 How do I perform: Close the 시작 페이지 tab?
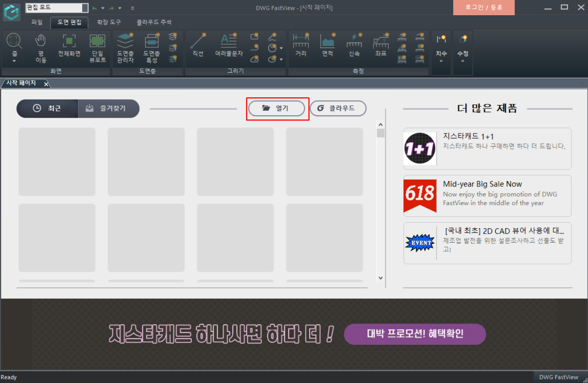click(x=46, y=84)
